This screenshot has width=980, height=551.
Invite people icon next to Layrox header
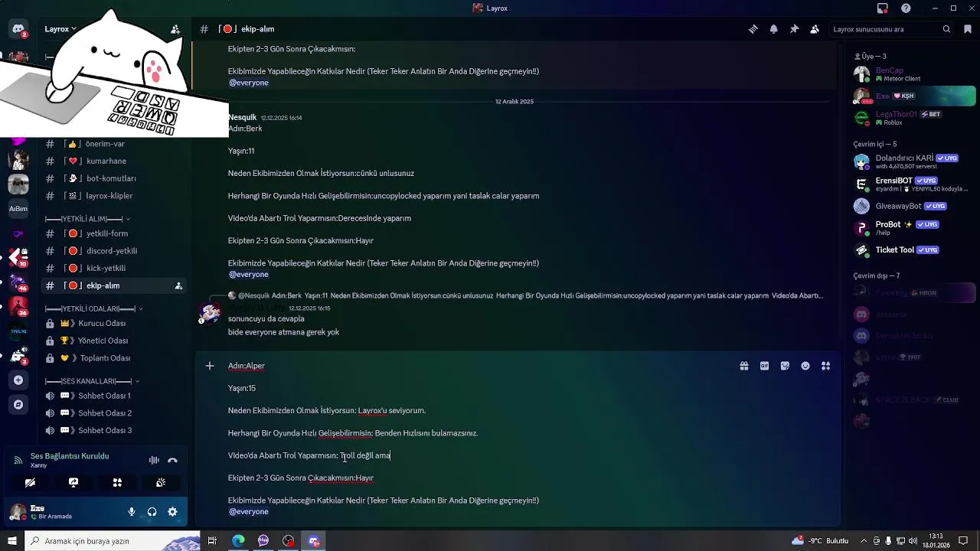175,29
